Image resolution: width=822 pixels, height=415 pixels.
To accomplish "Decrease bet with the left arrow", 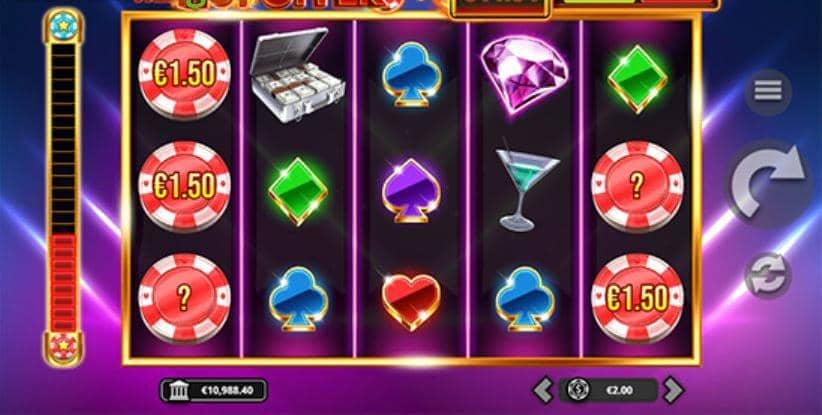I will coord(544,390).
